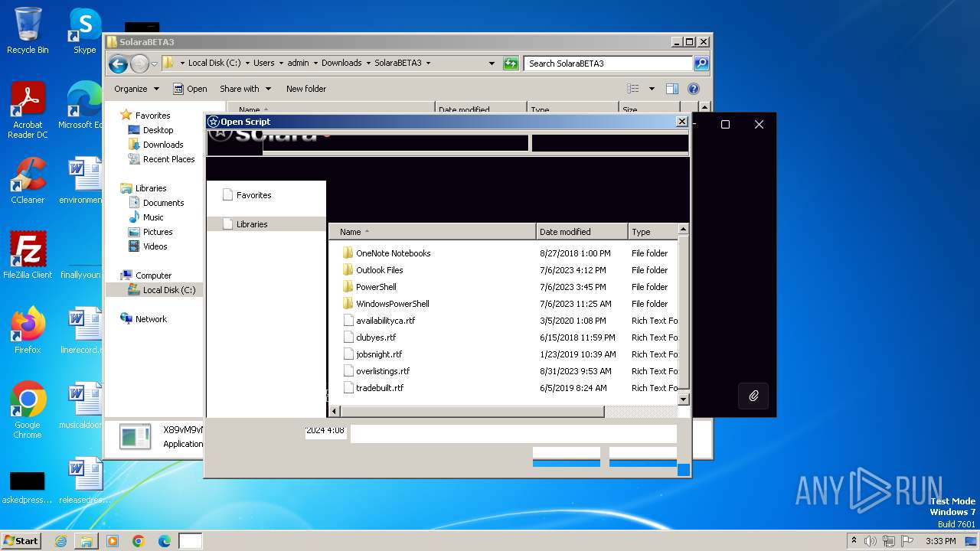Sort by Name column in Open Script
Screen dimensions: 980x551
433,232
